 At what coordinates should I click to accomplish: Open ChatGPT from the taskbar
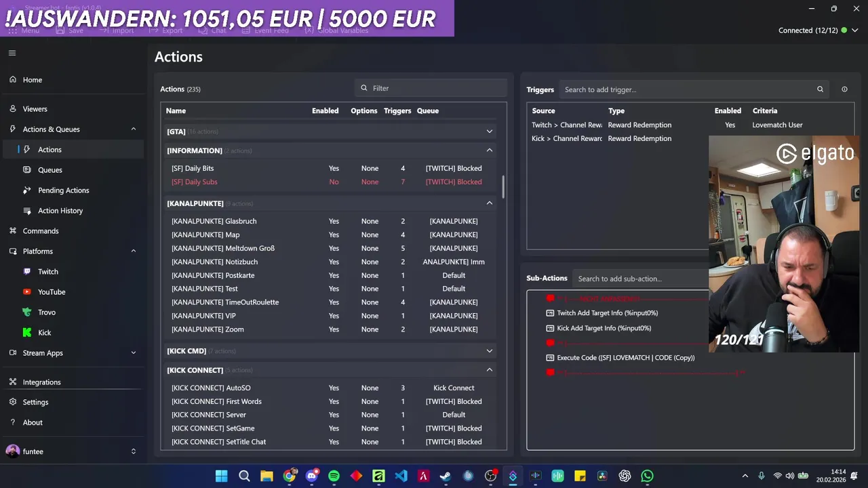625,476
